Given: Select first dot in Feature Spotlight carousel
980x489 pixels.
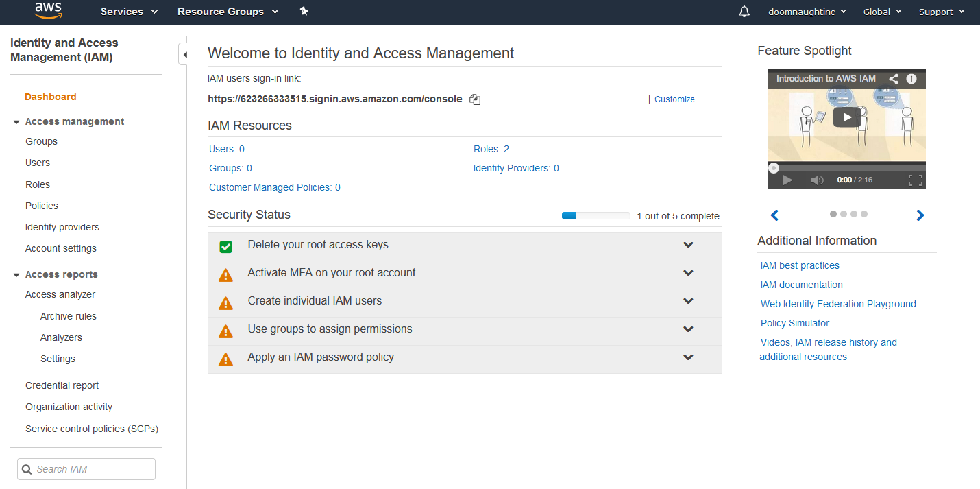Looking at the screenshot, I should [833, 214].
